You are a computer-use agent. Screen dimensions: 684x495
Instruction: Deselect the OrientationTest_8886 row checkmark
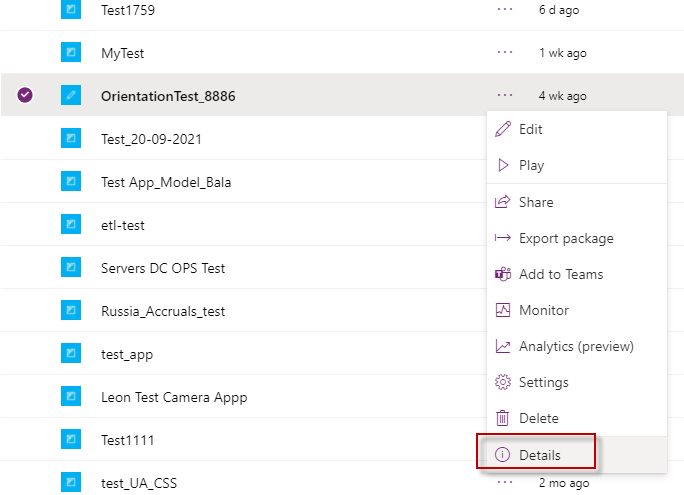tap(26, 95)
